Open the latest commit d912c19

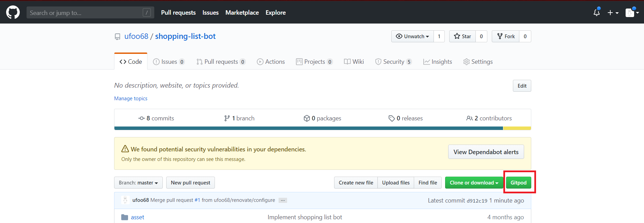(x=477, y=201)
